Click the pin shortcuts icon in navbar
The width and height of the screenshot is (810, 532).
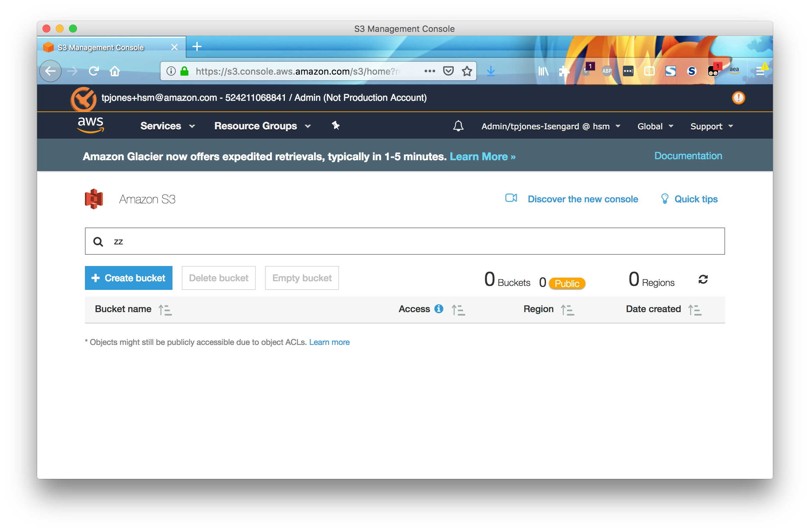336,126
